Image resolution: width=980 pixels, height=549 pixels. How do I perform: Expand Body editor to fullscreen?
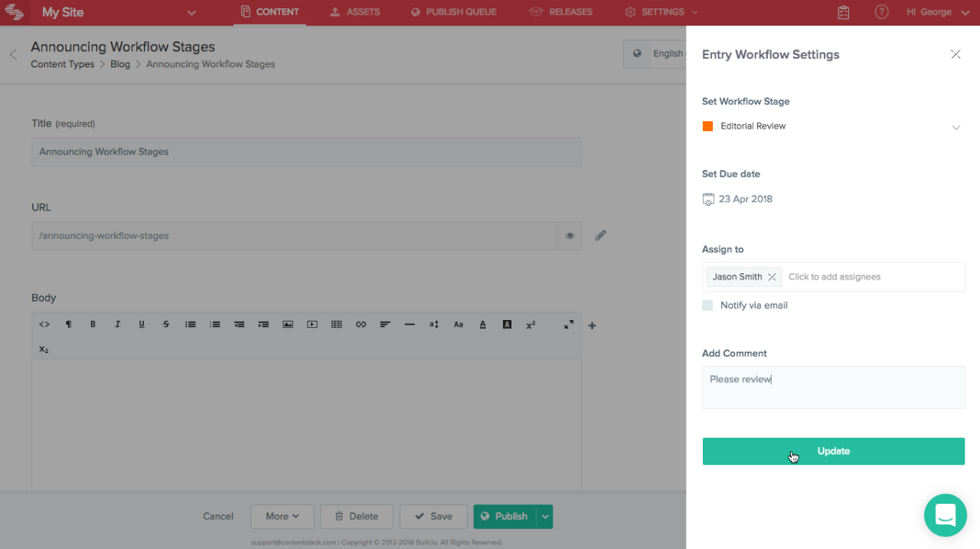[x=569, y=325]
